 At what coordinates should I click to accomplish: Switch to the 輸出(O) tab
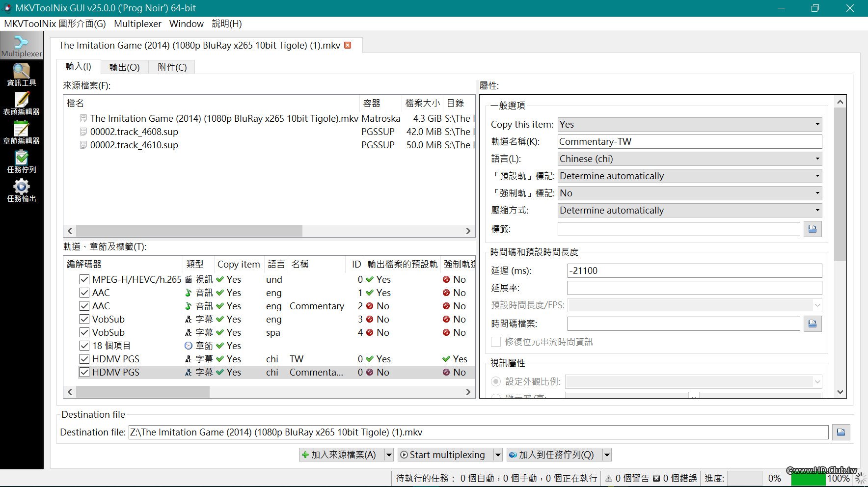[124, 67]
